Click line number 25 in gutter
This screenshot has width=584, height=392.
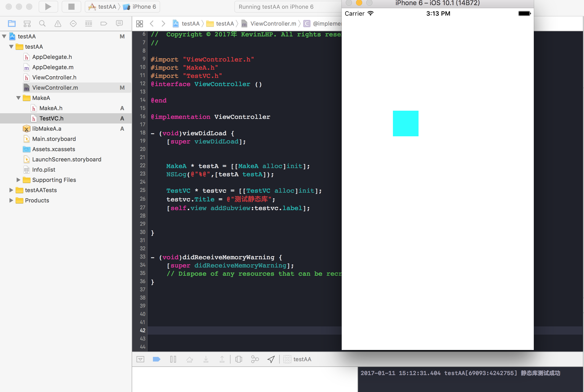tap(142, 190)
